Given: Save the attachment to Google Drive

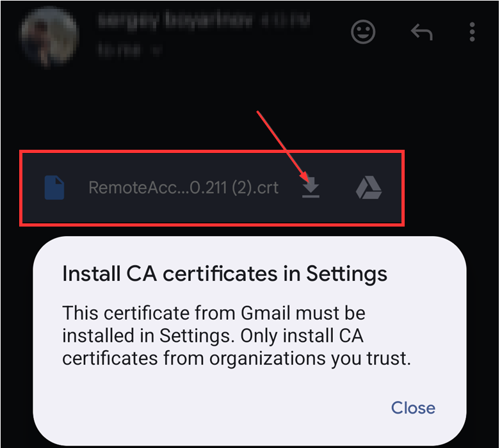Looking at the screenshot, I should [369, 188].
